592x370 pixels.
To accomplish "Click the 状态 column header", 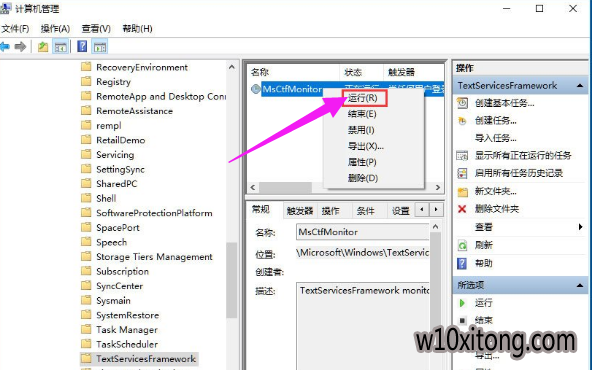I will tap(361, 72).
